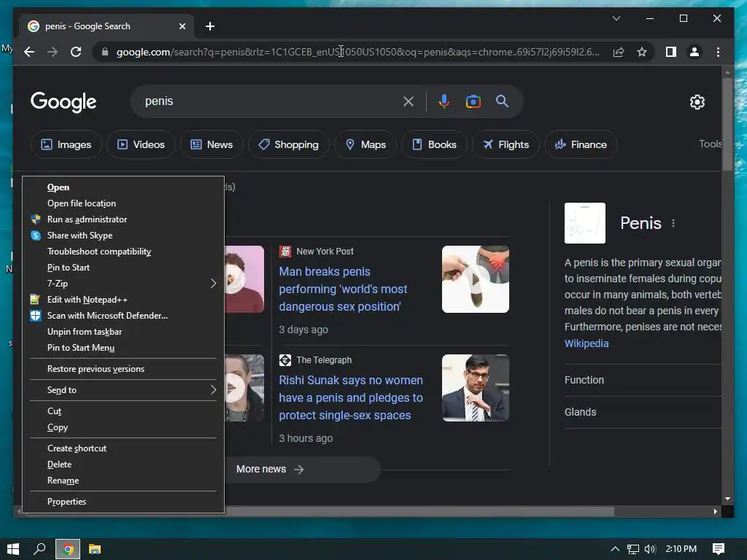Click the Chrome address bar URL
The height and width of the screenshot is (560, 747).
click(357, 52)
